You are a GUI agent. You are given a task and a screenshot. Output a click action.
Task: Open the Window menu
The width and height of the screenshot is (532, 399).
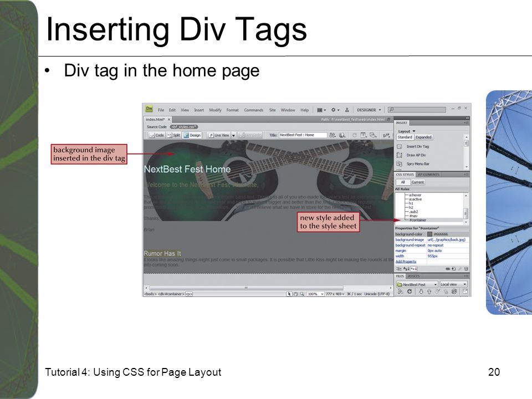click(x=288, y=110)
